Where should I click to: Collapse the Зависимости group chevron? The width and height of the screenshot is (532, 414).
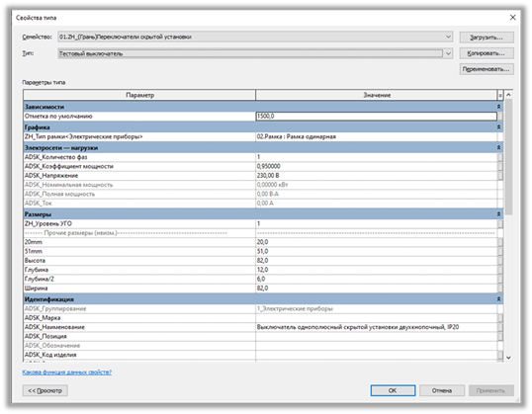pos(498,107)
